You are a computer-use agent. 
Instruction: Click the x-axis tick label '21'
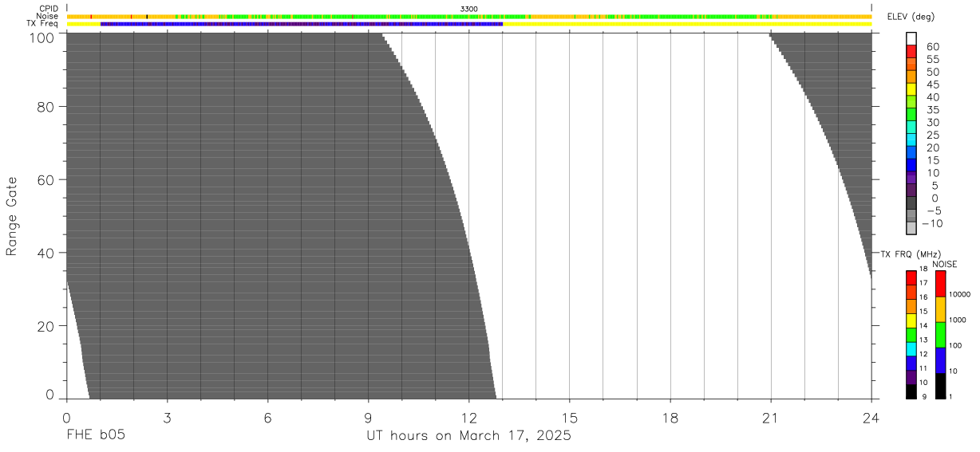point(771,418)
